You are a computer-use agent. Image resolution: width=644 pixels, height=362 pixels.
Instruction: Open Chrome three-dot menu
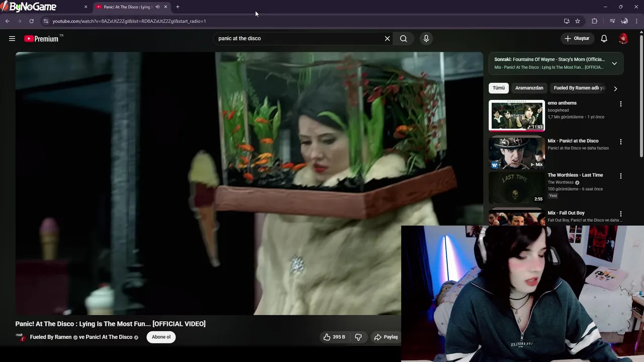coord(636,21)
